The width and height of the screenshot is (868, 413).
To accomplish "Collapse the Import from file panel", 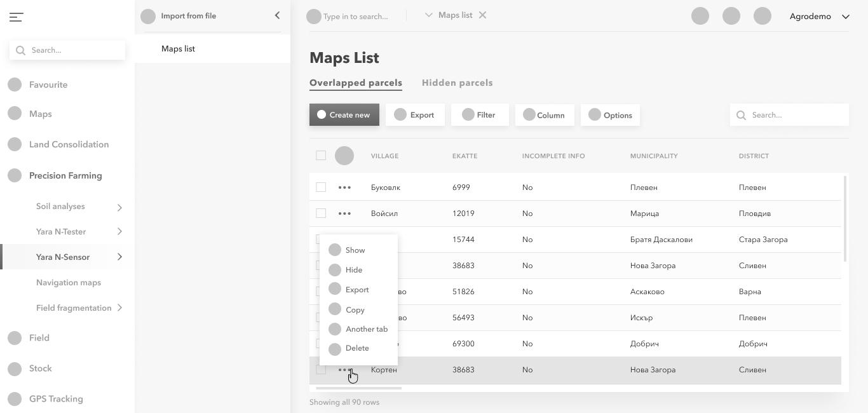I will click(x=277, y=15).
